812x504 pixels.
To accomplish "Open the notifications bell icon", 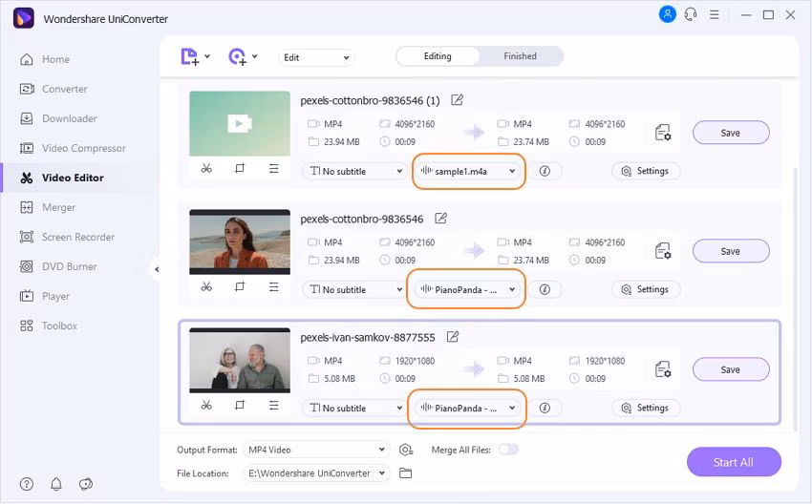I will click(x=56, y=484).
